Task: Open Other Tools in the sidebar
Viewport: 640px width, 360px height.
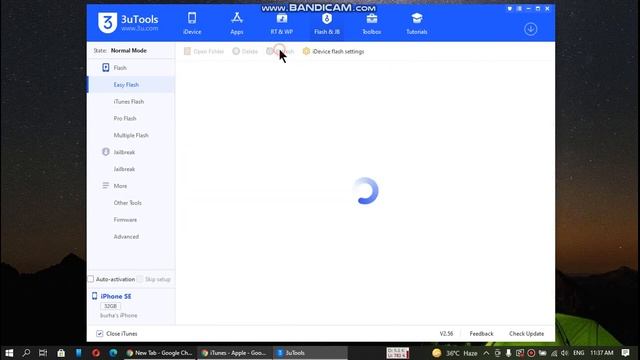Action: 127,203
